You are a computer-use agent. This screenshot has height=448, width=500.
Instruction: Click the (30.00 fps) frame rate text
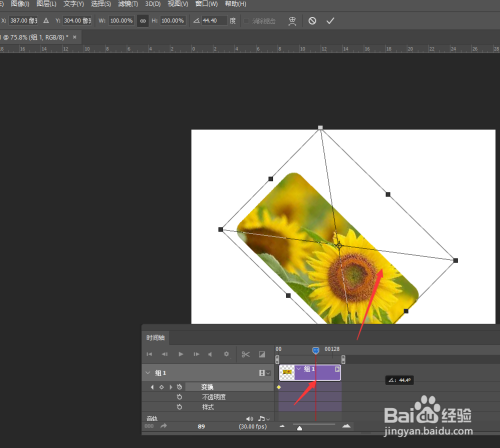click(253, 426)
